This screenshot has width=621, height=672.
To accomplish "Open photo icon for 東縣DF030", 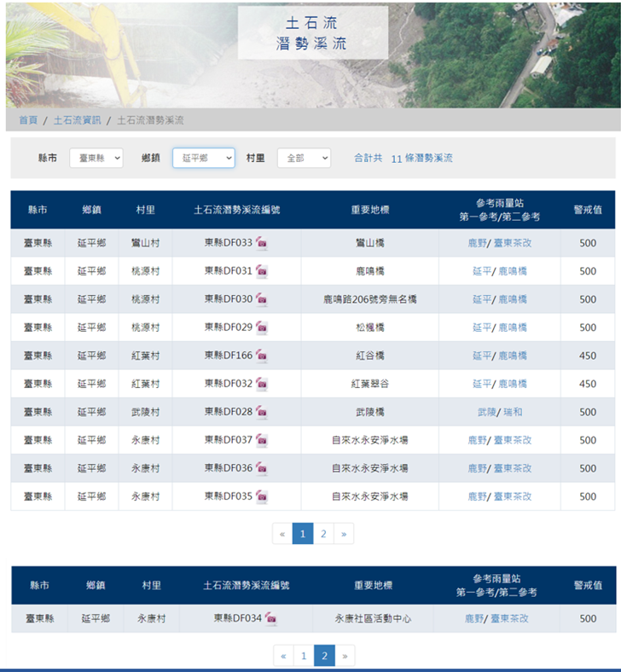I will 262,299.
